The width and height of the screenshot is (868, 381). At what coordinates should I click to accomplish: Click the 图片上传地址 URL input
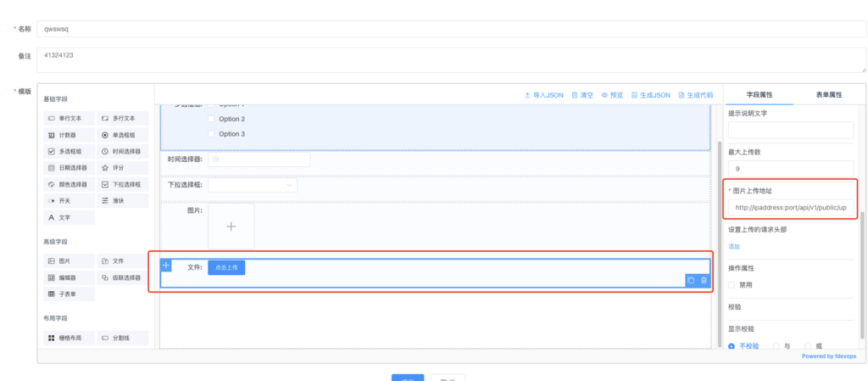pos(791,208)
